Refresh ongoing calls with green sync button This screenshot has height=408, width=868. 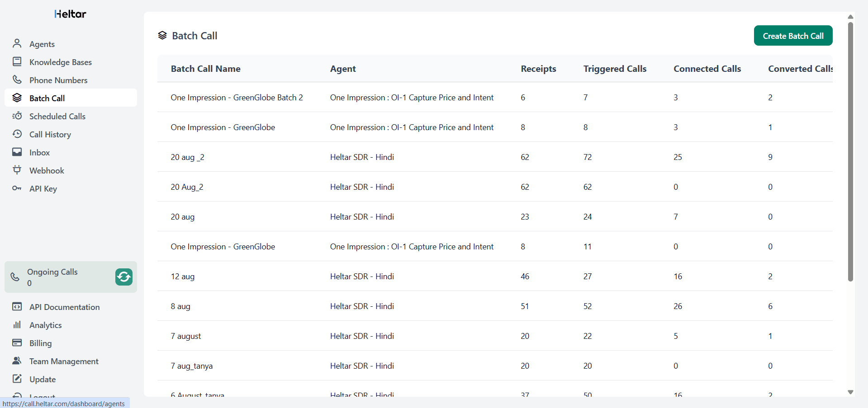click(123, 277)
